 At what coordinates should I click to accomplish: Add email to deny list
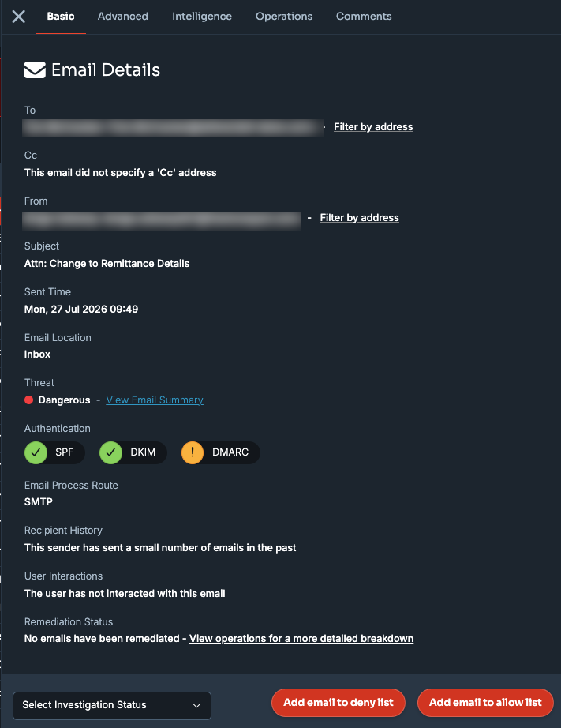click(338, 703)
